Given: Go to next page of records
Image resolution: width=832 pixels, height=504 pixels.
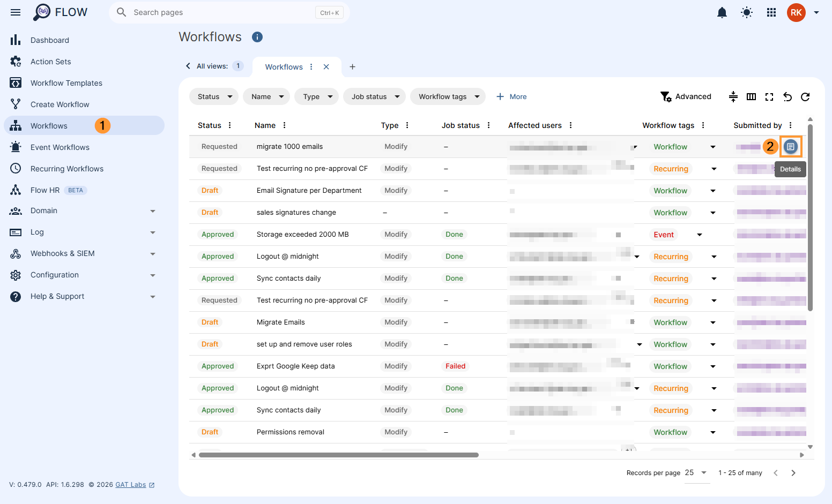Looking at the screenshot, I should (793, 473).
